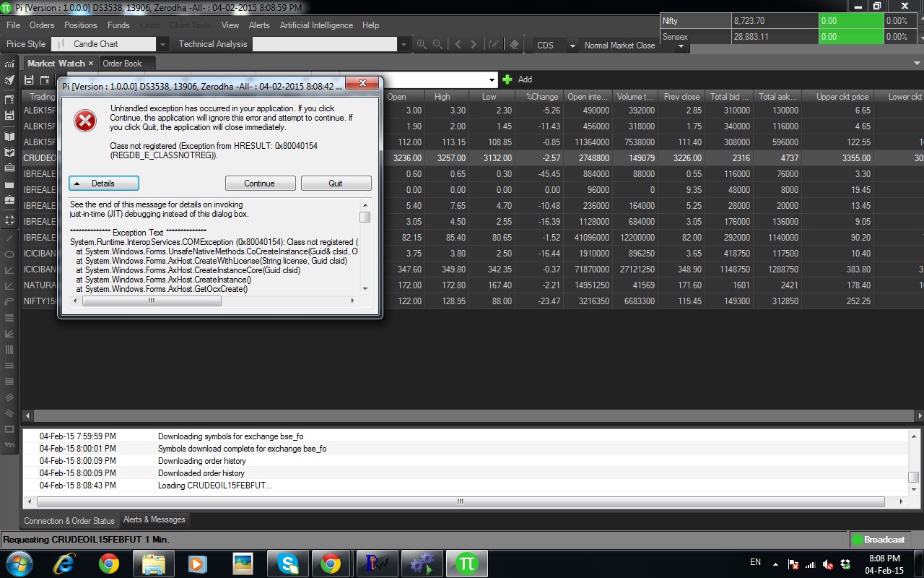Click the Dropbox tray icon
The width and height of the screenshot is (924, 578).
click(x=845, y=564)
